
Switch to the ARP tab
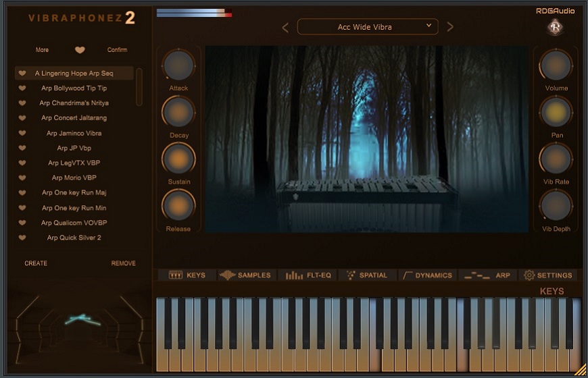[487, 275]
